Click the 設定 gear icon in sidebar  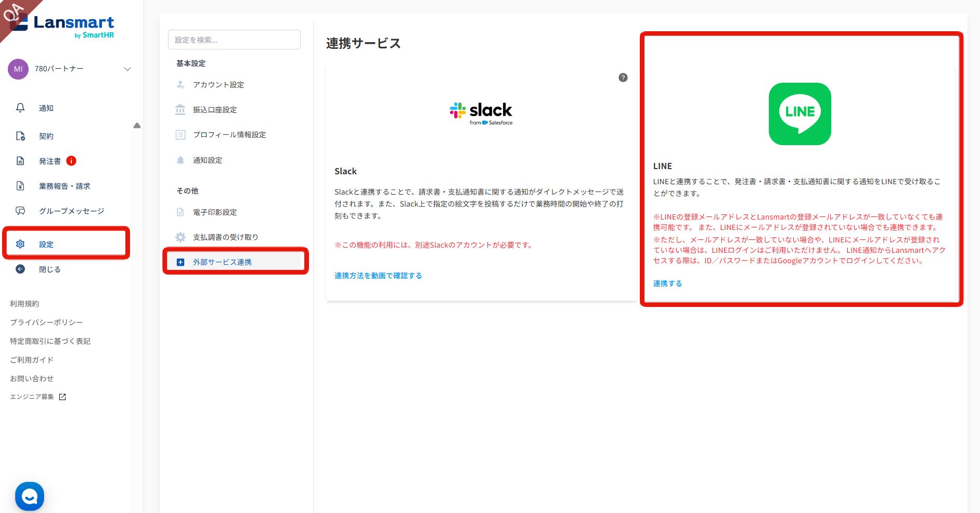pyautogui.click(x=20, y=244)
